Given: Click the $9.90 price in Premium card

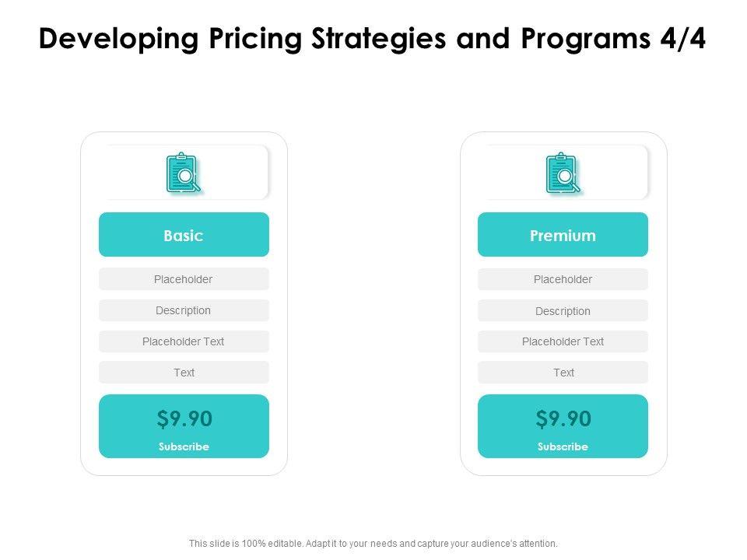Looking at the screenshot, I should click(x=563, y=419).
